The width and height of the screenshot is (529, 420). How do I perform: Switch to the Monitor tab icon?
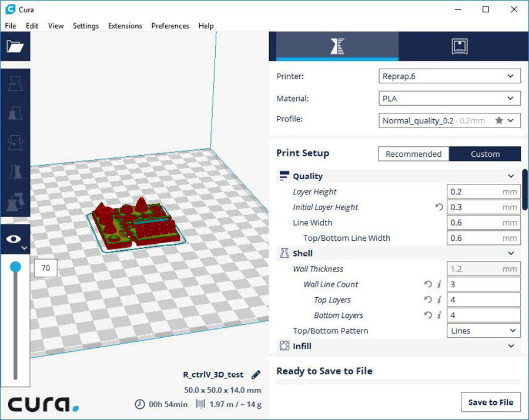point(460,46)
